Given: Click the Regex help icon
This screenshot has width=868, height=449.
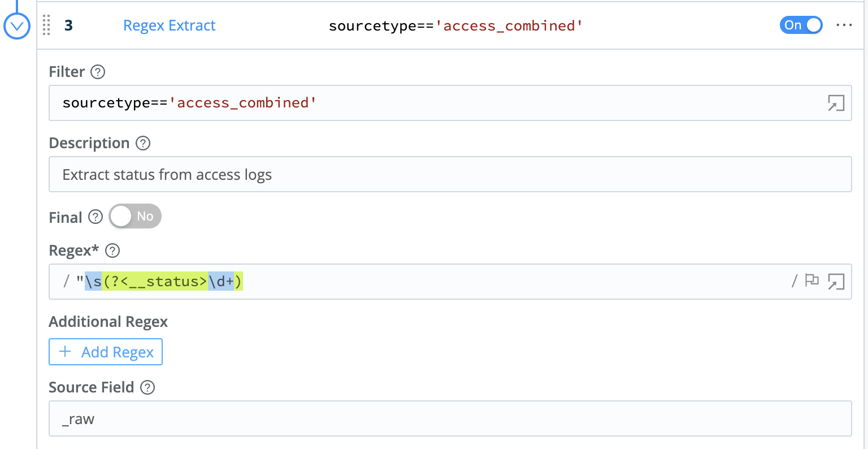Looking at the screenshot, I should click(111, 251).
